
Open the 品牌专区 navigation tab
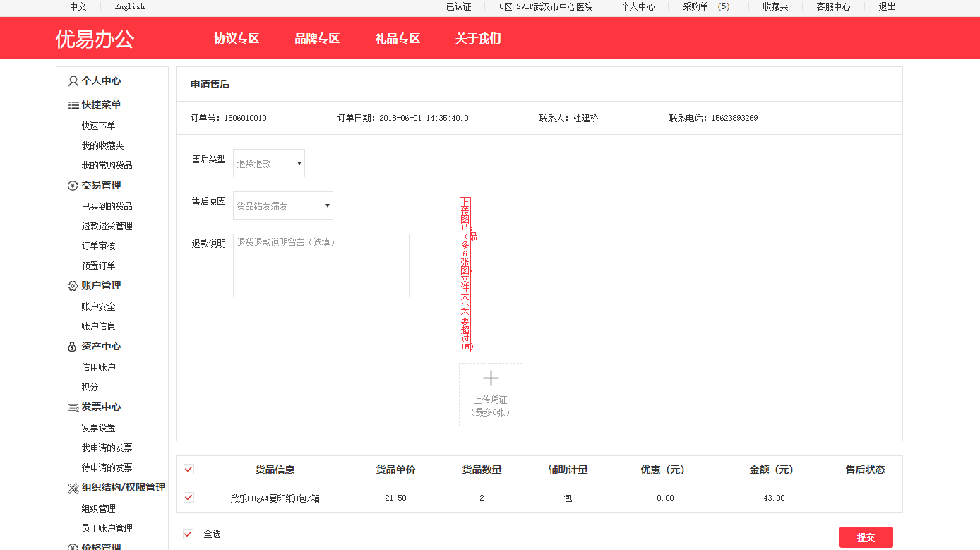(x=317, y=38)
